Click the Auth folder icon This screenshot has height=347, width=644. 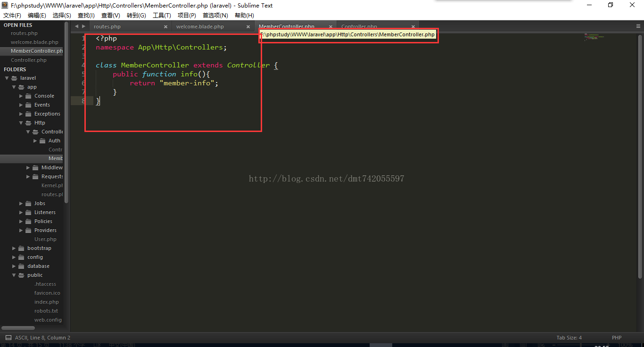click(42, 141)
